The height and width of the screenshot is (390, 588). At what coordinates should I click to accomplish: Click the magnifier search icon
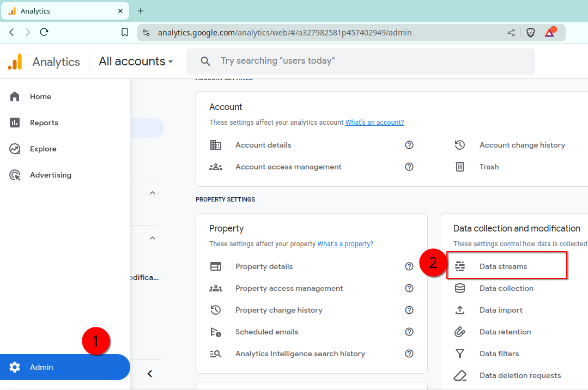coord(205,61)
